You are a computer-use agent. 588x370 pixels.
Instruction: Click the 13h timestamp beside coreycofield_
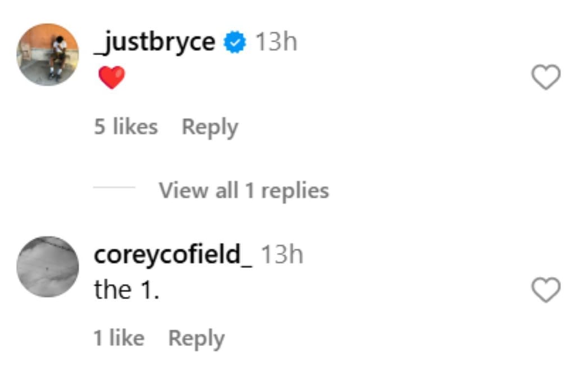click(282, 255)
